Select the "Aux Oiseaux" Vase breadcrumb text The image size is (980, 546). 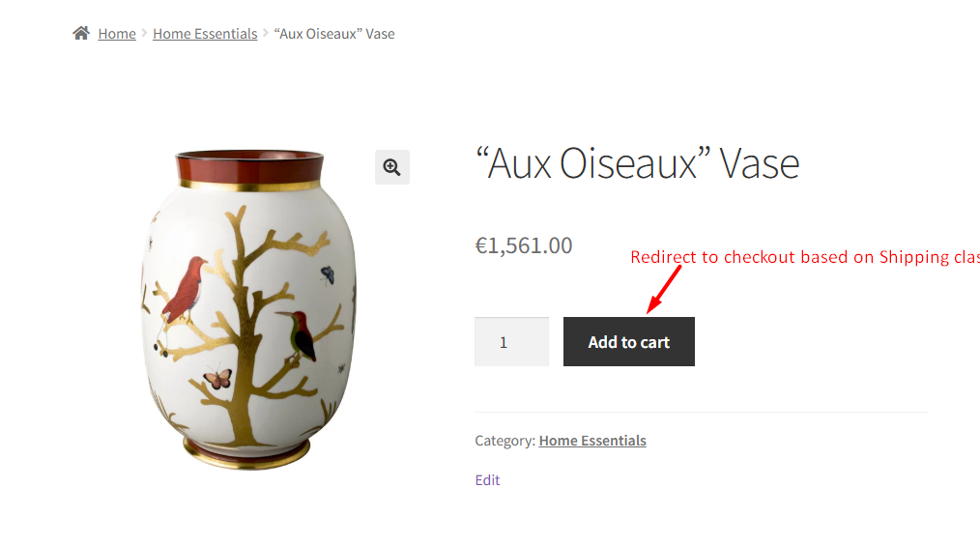pos(334,34)
